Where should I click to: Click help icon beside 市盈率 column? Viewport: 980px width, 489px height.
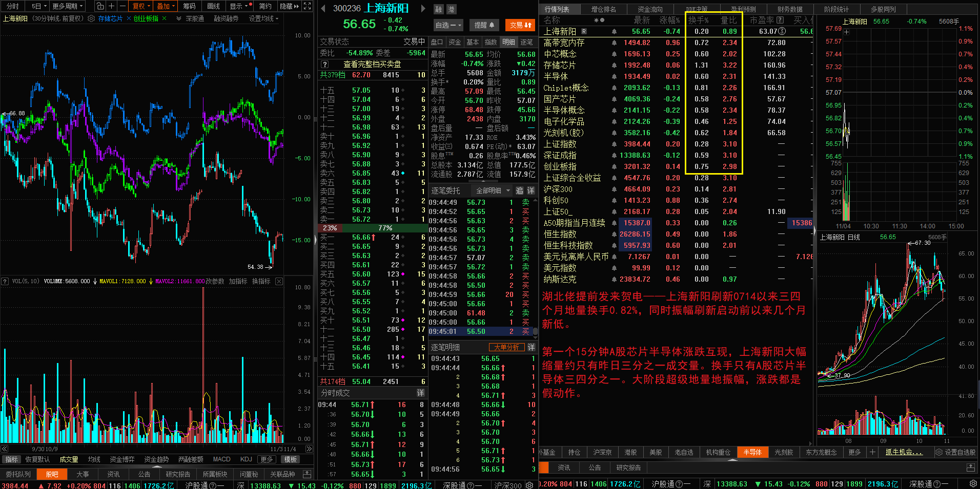pyautogui.click(x=780, y=20)
